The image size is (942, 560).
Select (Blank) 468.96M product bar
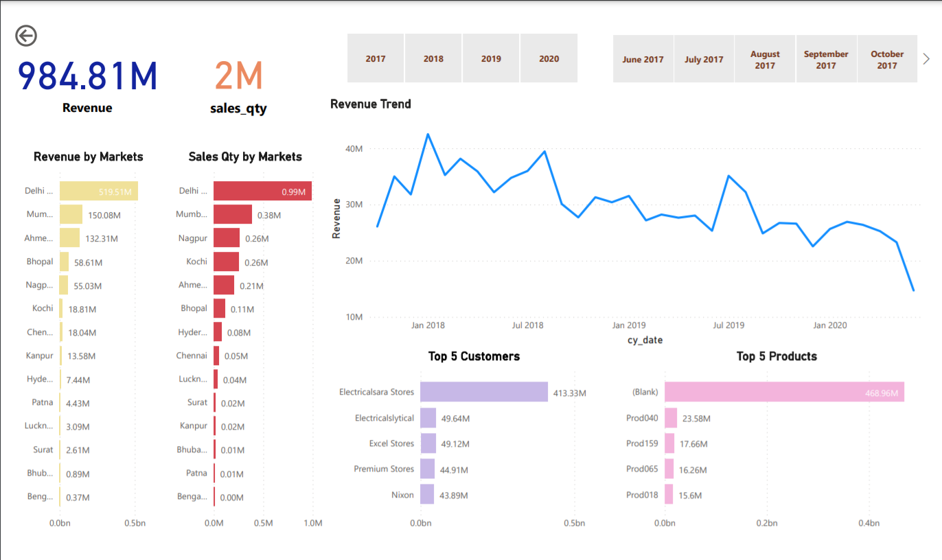(x=784, y=392)
